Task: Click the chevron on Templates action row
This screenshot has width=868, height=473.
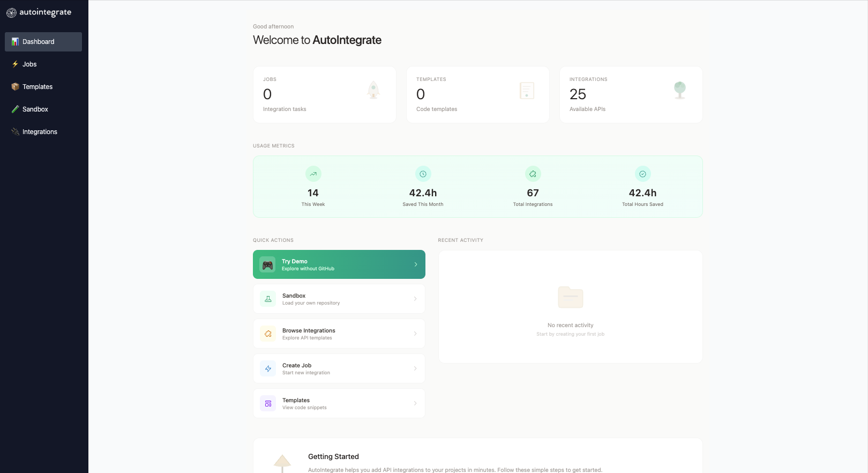Action: 415,403
